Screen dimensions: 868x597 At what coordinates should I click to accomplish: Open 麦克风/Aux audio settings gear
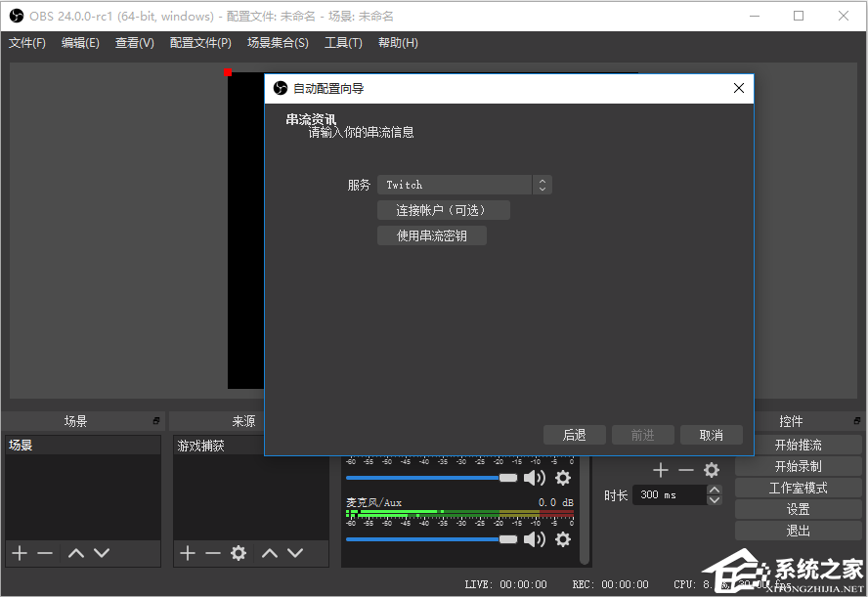(563, 539)
